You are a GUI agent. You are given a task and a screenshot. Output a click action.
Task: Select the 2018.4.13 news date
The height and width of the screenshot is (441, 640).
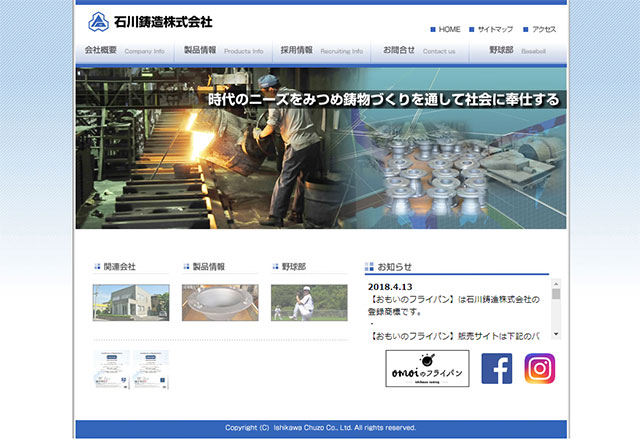(x=390, y=287)
